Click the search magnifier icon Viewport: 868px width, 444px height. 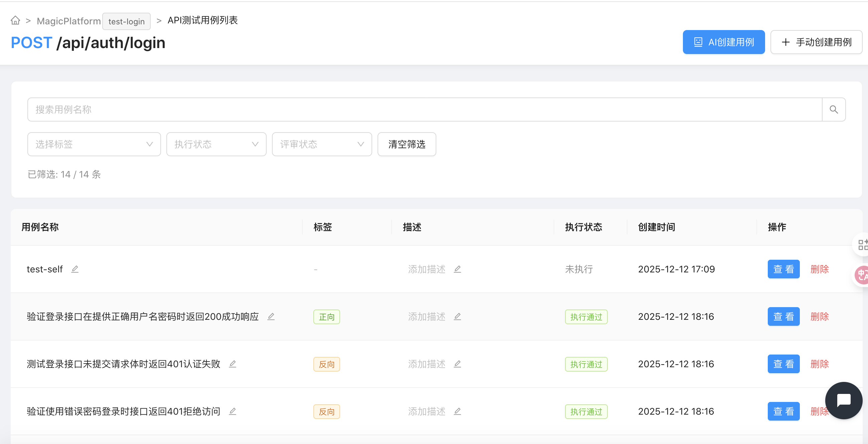click(x=833, y=109)
